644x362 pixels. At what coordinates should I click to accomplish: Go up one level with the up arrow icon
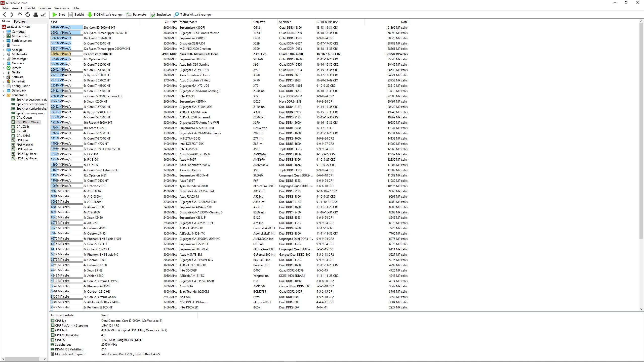(20, 15)
